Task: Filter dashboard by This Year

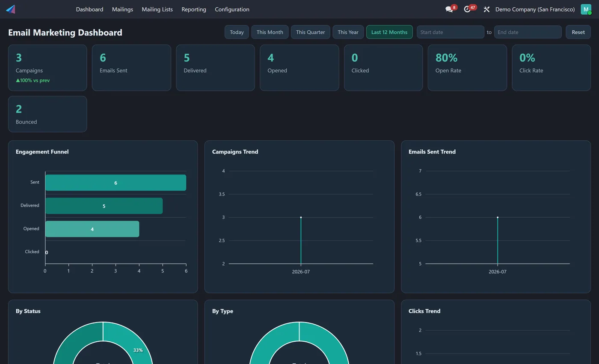Action: coord(348,32)
